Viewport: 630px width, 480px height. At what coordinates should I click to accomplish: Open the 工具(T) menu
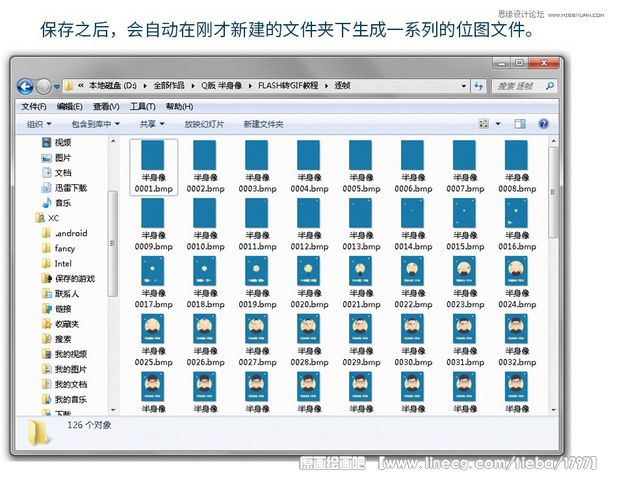point(143,106)
